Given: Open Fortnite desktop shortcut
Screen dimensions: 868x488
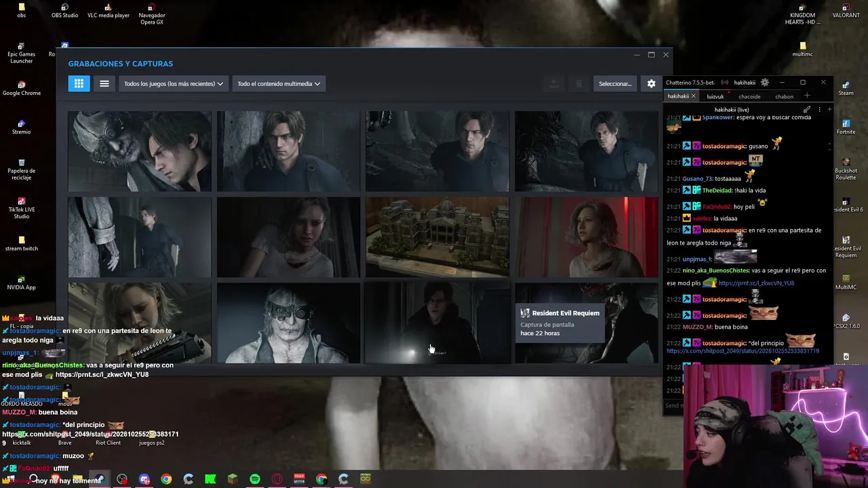Looking at the screenshot, I should point(846,127).
